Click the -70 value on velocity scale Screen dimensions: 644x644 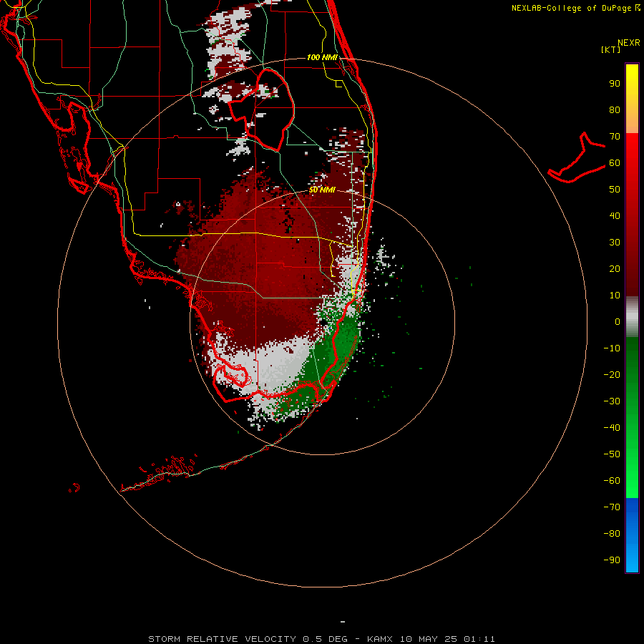tap(612, 507)
